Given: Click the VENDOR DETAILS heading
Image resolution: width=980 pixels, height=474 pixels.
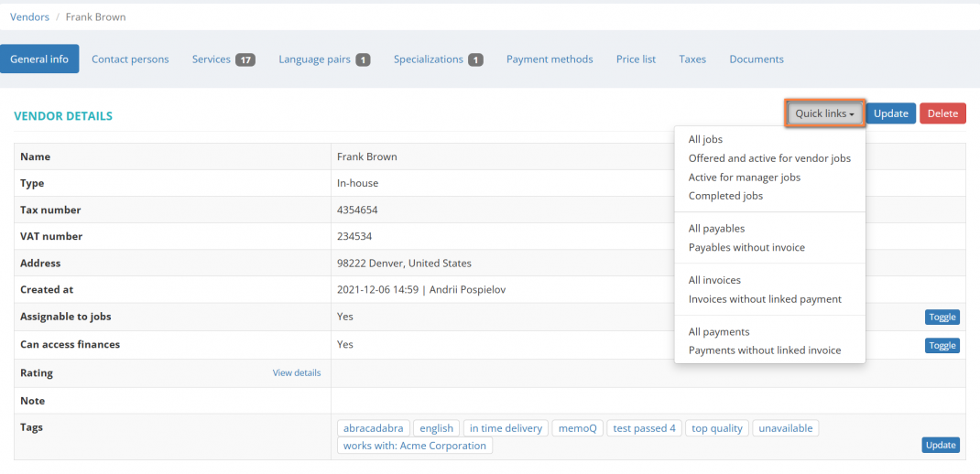Looking at the screenshot, I should (x=62, y=116).
